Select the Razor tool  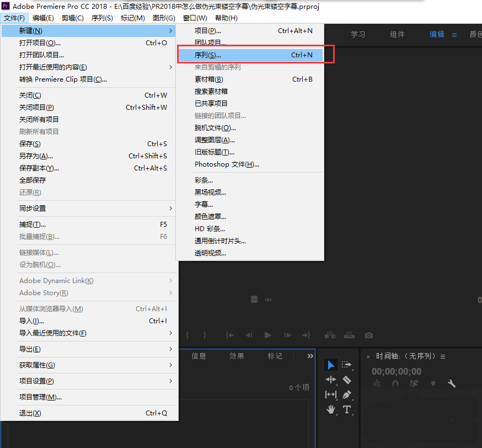point(347,380)
